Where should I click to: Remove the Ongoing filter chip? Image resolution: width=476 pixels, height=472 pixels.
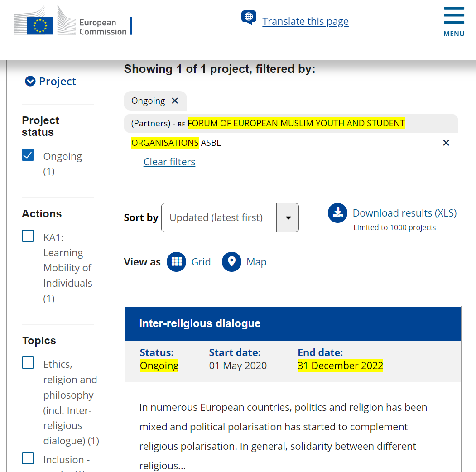click(x=175, y=101)
